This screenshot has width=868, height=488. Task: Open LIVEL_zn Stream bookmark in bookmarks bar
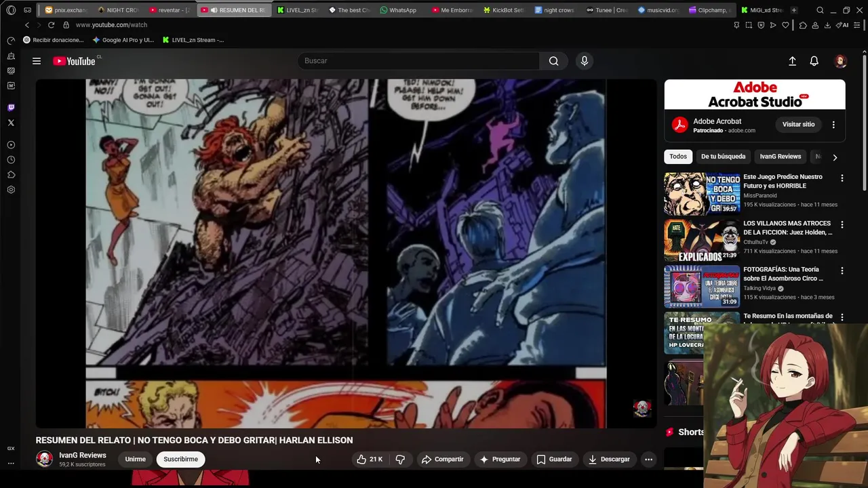193,40
